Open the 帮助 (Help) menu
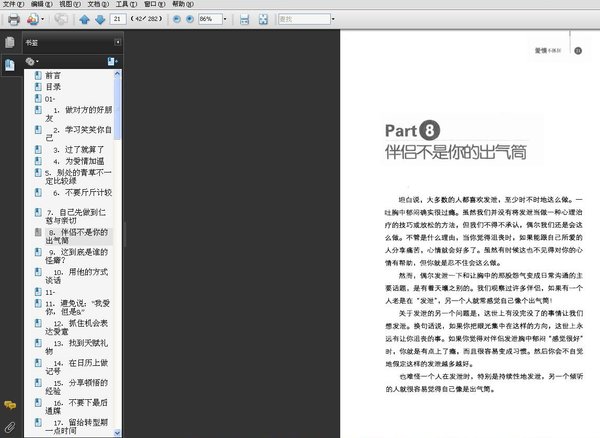The height and width of the screenshot is (438, 600). point(183,4)
